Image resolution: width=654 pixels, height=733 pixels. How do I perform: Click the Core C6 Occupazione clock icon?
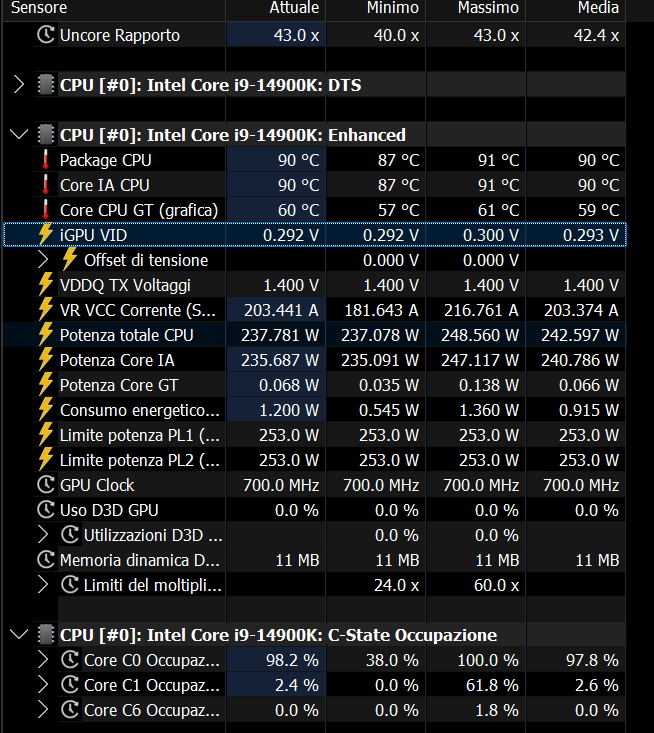click(70, 710)
